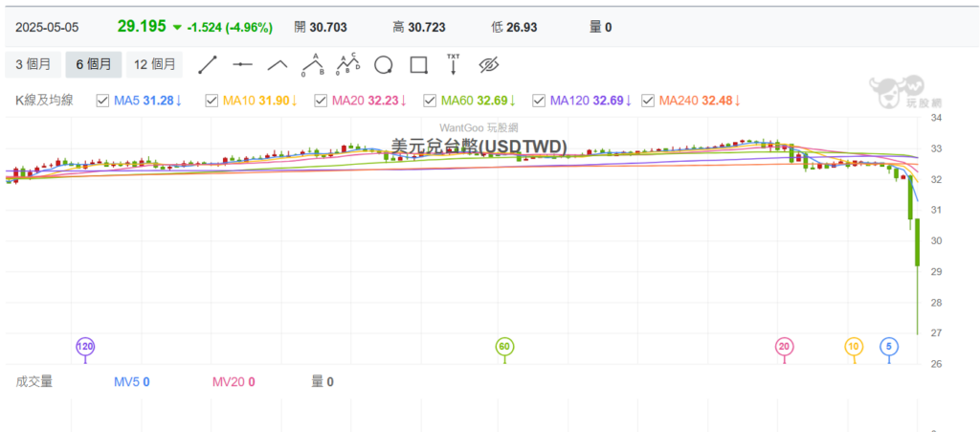Click the 美元兌台幣(USDTWD) chart title
The height and width of the screenshot is (432, 980).
pyautogui.click(x=479, y=147)
